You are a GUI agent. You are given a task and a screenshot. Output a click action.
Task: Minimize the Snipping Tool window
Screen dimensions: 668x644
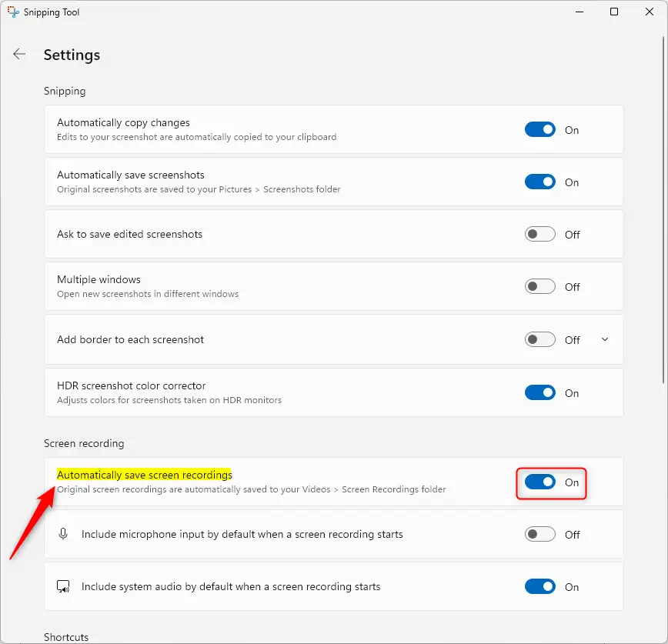click(x=579, y=12)
